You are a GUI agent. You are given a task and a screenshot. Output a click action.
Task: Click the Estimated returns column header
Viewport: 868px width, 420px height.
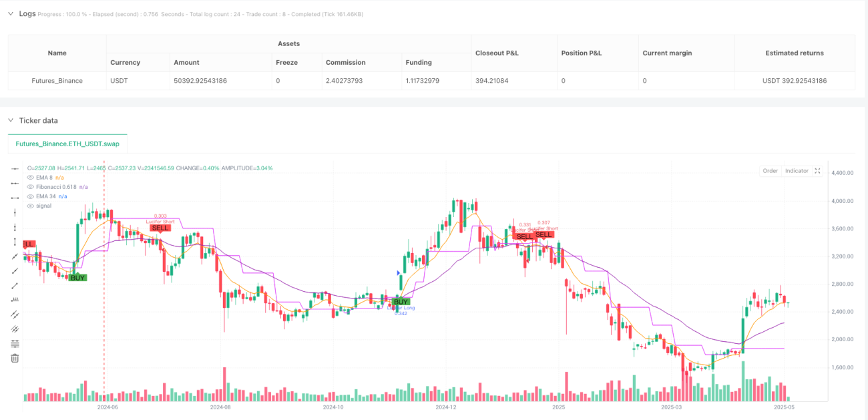click(x=795, y=53)
